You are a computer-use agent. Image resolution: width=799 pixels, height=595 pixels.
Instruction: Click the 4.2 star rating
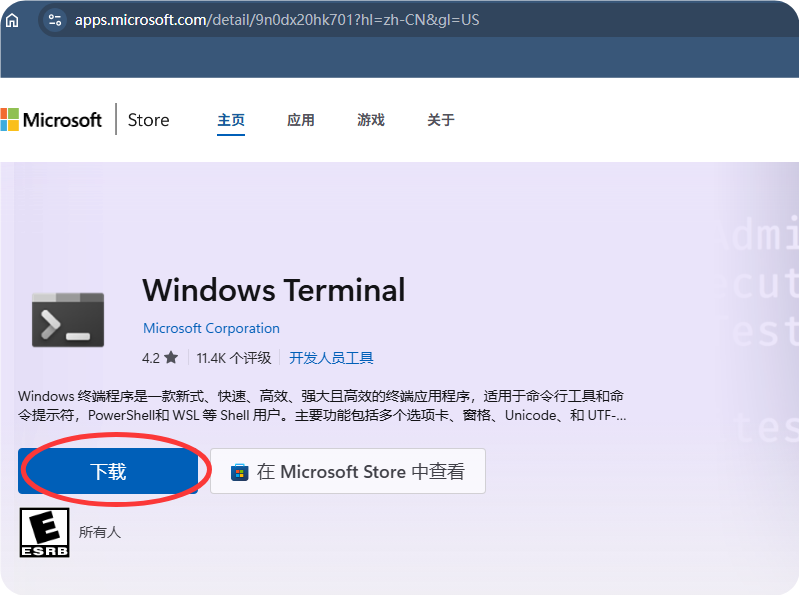tap(159, 358)
